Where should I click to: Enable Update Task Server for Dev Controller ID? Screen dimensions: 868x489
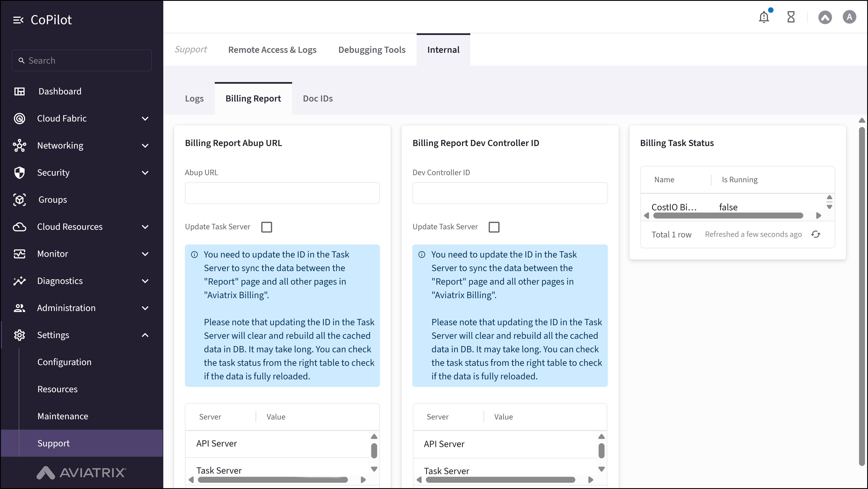pos(494,227)
